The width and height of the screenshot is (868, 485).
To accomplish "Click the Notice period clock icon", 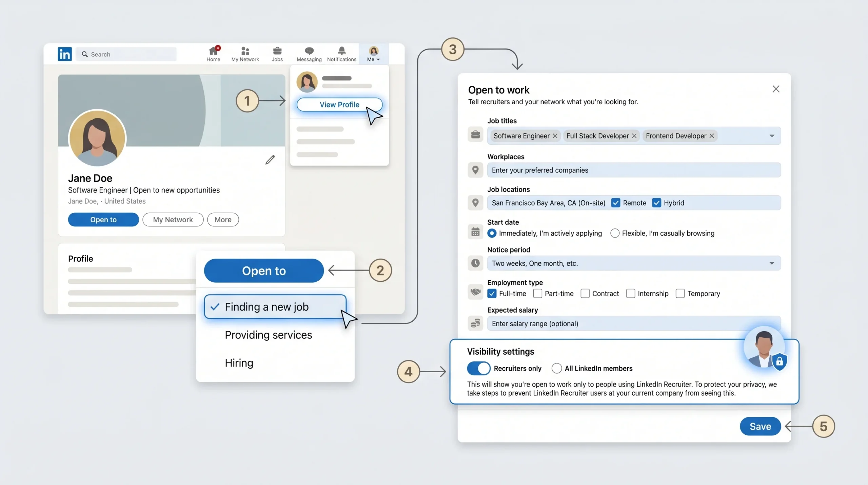I will pos(475,263).
